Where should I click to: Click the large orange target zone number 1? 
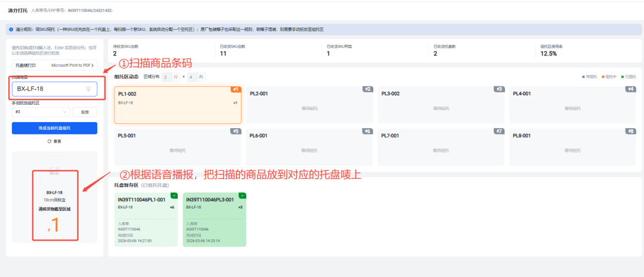55,226
